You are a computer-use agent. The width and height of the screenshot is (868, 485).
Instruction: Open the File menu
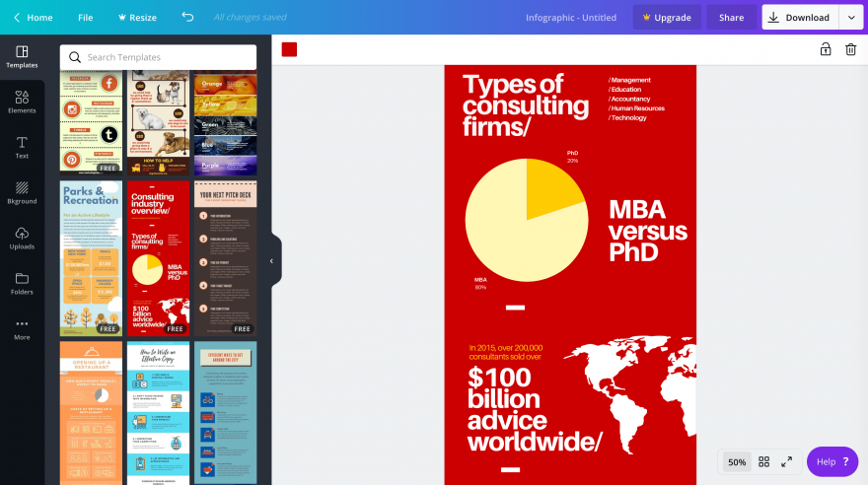[x=85, y=18]
